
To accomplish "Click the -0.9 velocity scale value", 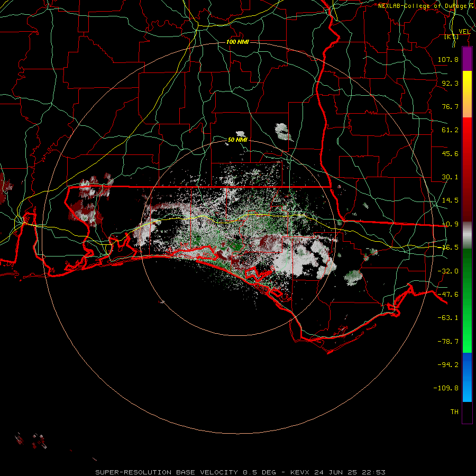I will (450, 224).
